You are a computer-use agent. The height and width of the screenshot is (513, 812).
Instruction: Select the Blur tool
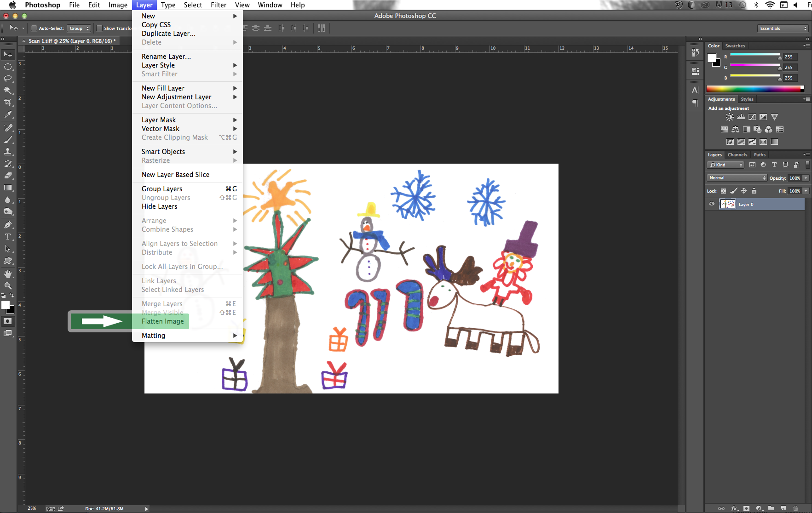pyautogui.click(x=8, y=199)
